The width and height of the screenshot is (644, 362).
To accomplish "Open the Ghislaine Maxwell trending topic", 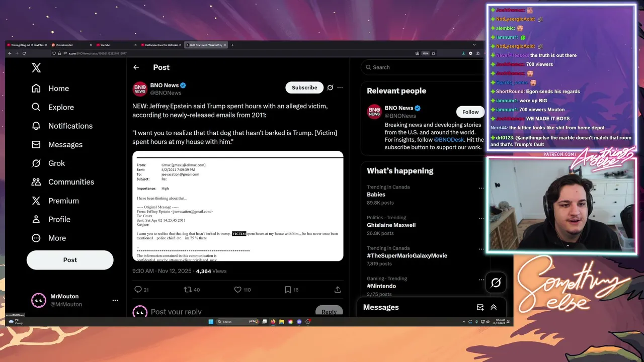I will click(391, 225).
